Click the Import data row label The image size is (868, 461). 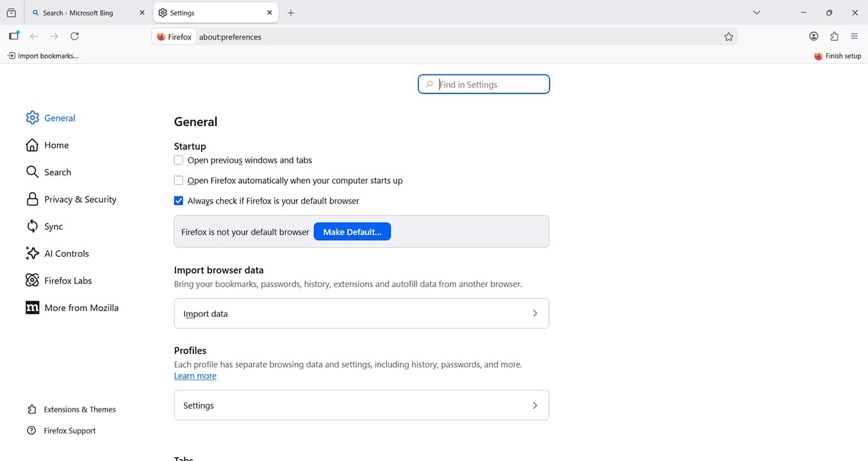pos(206,314)
